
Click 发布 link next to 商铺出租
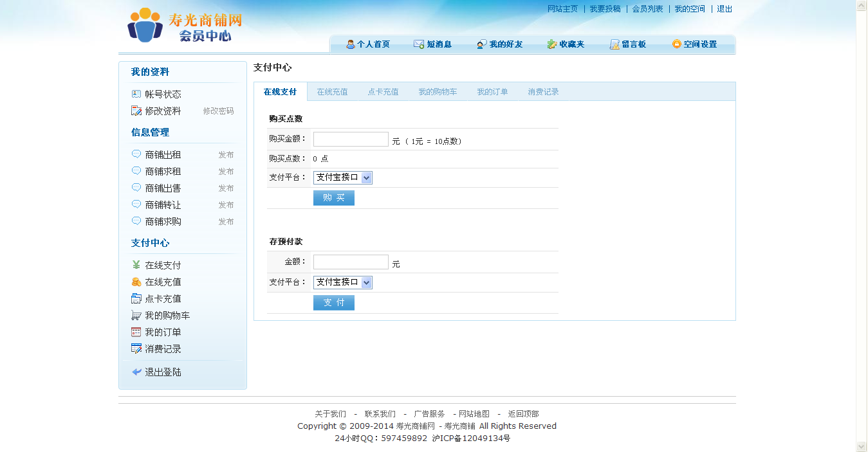226,155
